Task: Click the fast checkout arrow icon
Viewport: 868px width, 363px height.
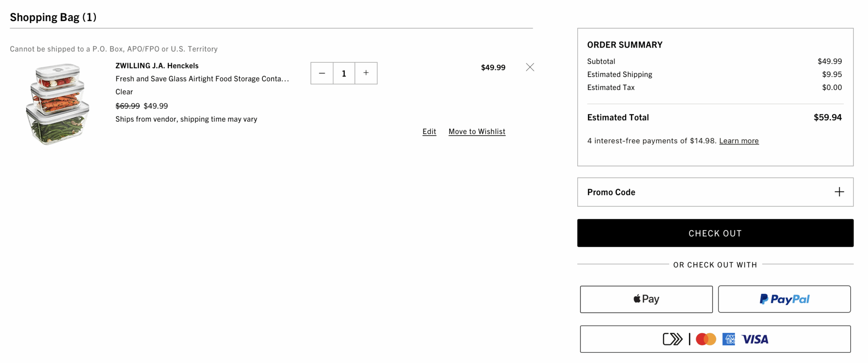Action: pos(673,339)
